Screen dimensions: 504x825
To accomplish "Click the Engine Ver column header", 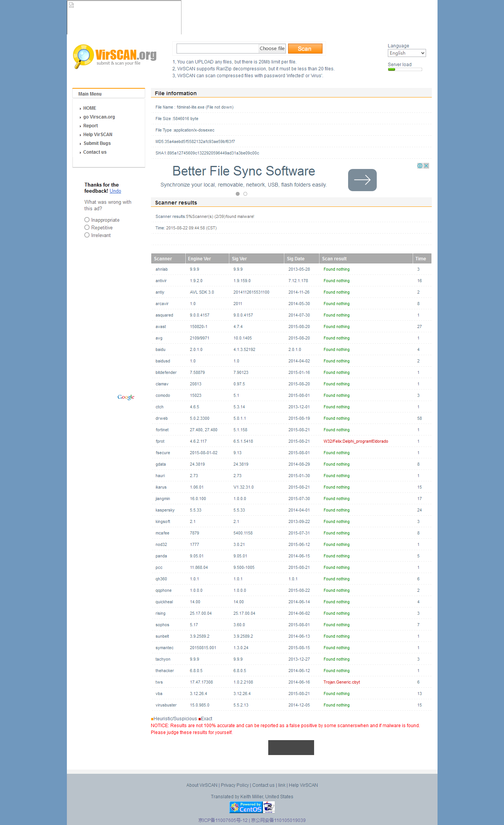I will [x=207, y=259].
